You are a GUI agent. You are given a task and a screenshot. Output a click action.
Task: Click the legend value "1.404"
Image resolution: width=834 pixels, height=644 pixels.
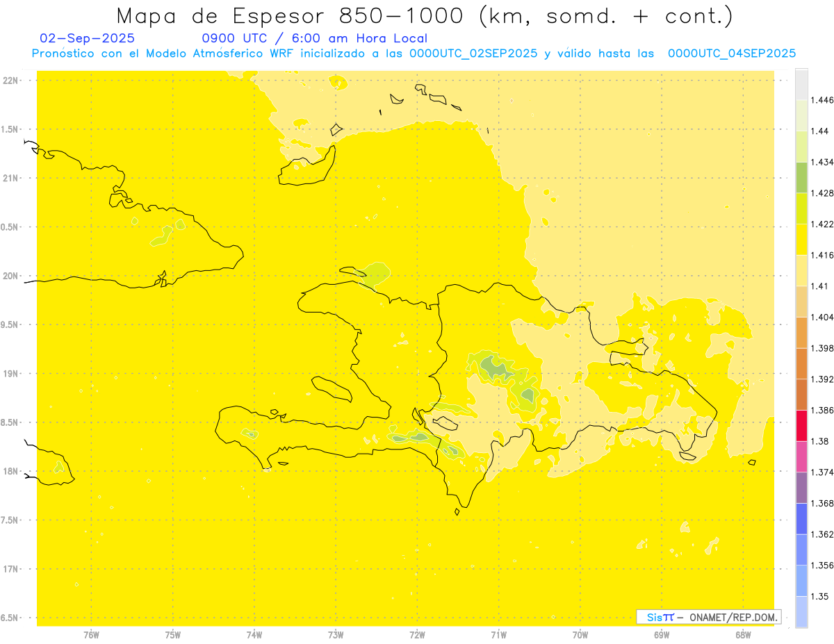822,317
